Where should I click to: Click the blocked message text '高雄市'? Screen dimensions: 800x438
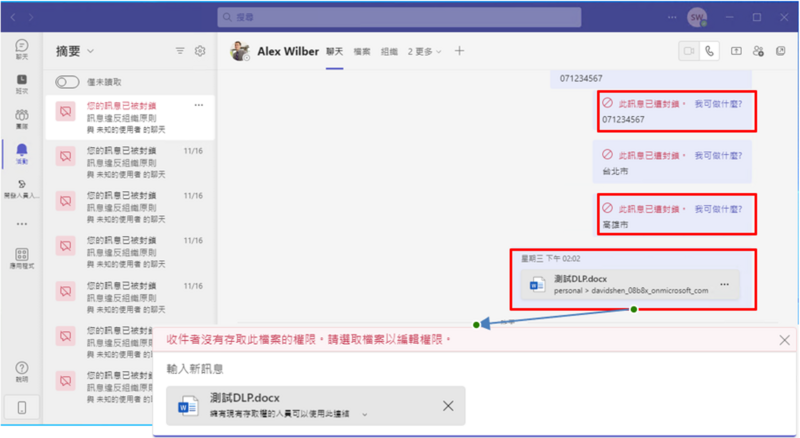(x=615, y=225)
